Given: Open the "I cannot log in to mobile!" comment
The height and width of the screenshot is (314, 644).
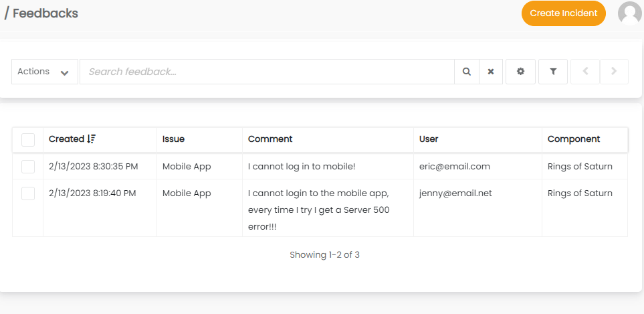Looking at the screenshot, I should click(302, 167).
